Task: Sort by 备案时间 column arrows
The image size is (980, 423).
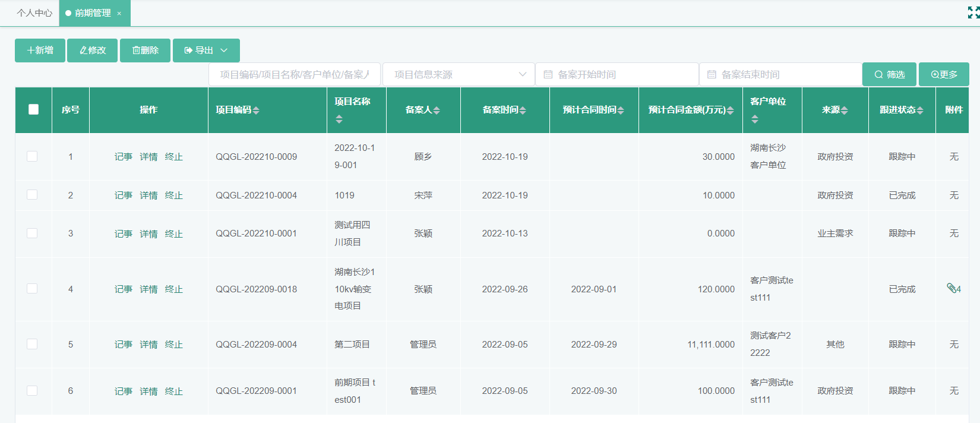Action: coord(523,111)
